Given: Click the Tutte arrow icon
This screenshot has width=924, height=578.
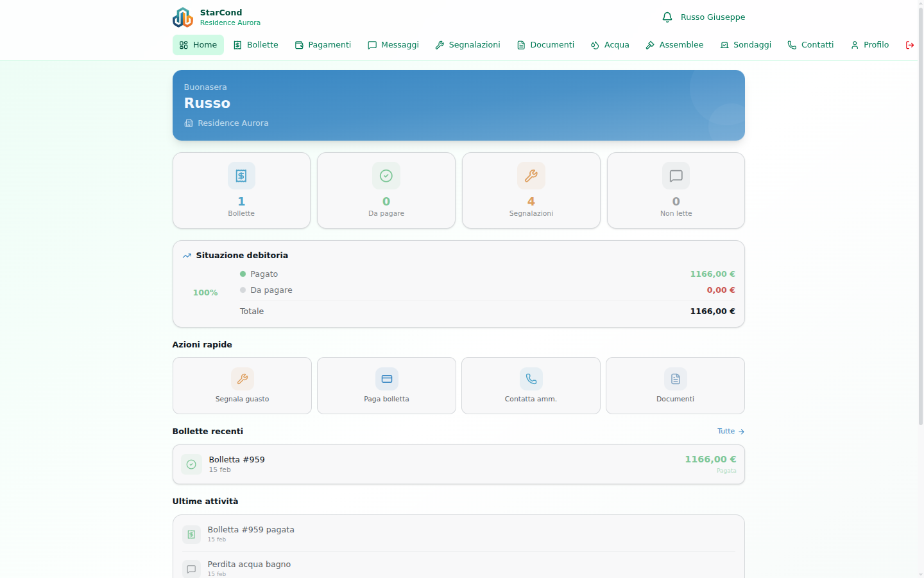Looking at the screenshot, I should point(741,432).
